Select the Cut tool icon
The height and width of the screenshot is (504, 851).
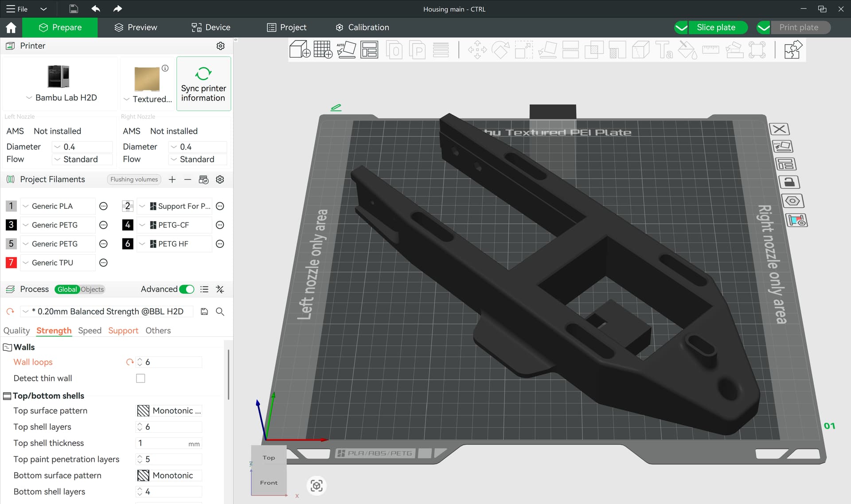coord(570,50)
